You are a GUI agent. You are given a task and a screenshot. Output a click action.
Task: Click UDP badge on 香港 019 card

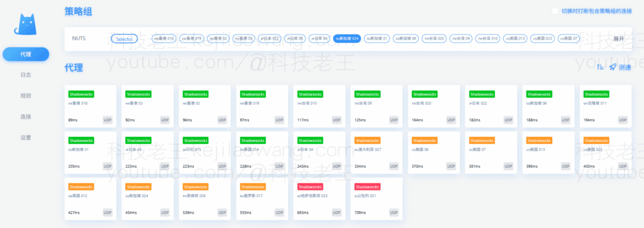(x=279, y=120)
